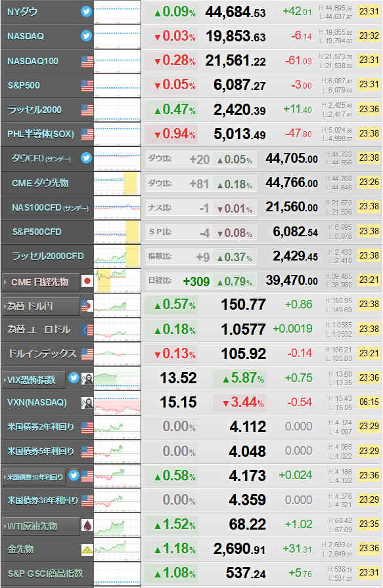
Task: Open the CME ダウ先物 mini chart
Action: pos(117,183)
